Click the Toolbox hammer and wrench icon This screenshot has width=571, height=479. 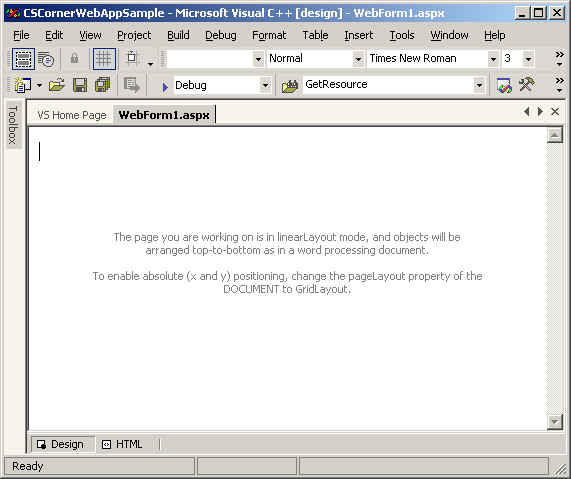[x=527, y=85]
